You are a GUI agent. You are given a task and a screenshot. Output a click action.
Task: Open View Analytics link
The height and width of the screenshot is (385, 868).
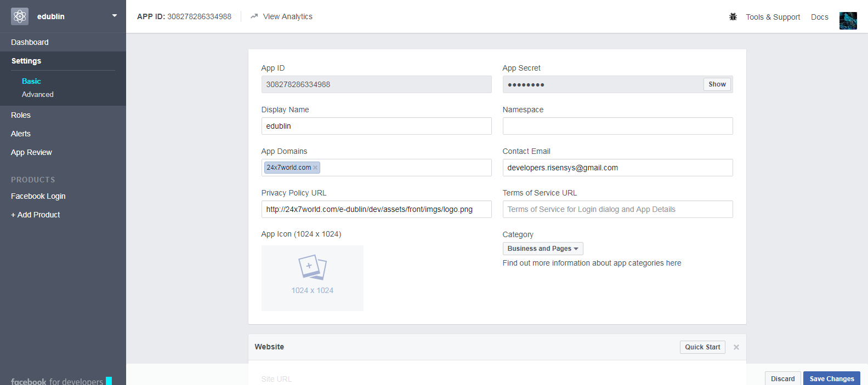pyautogui.click(x=288, y=16)
